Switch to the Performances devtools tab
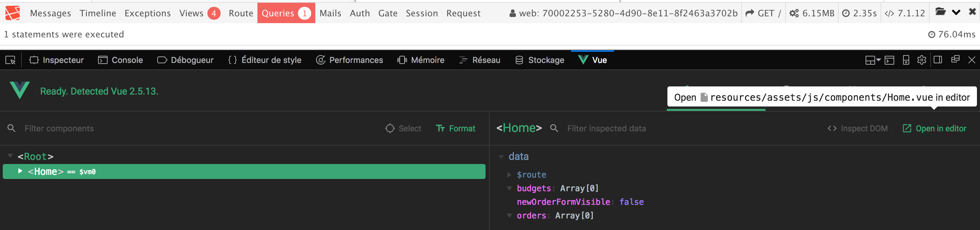Screen dimensions: 980x230 click(349, 60)
